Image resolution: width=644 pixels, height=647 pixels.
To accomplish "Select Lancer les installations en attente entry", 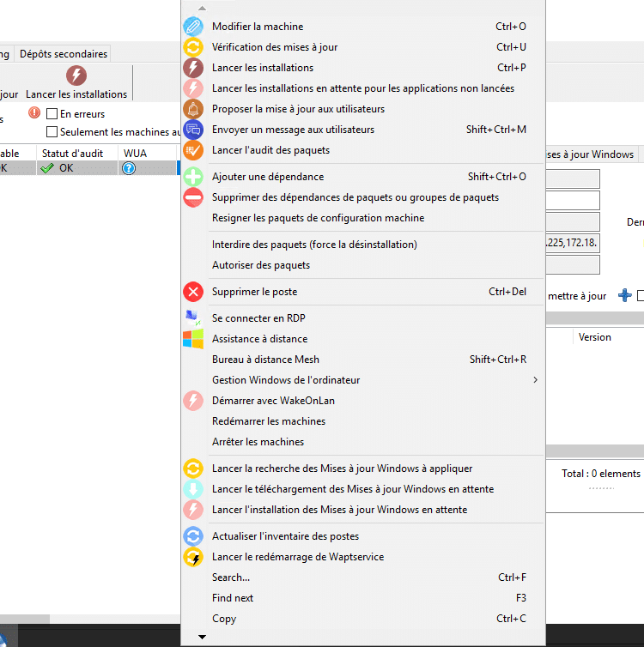I will click(363, 88).
